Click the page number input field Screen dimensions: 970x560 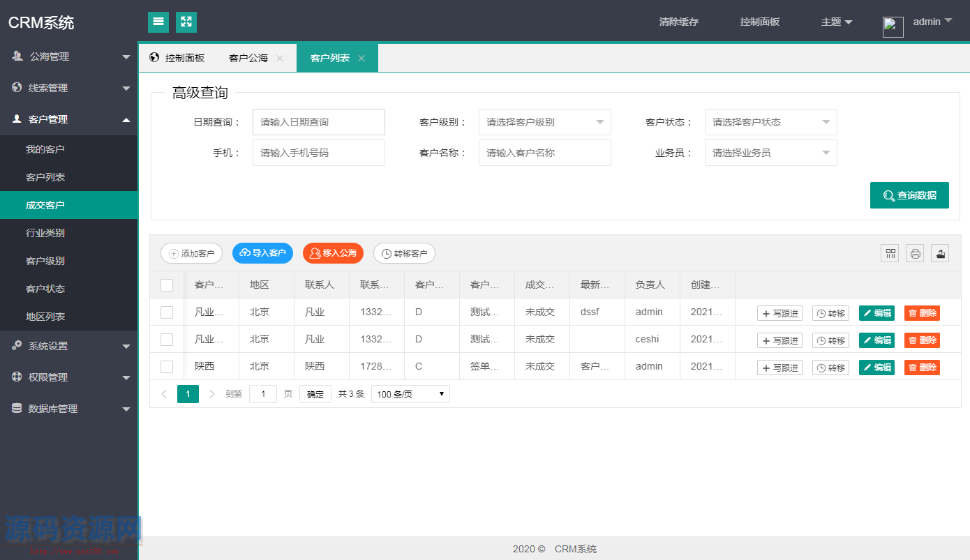tap(262, 394)
